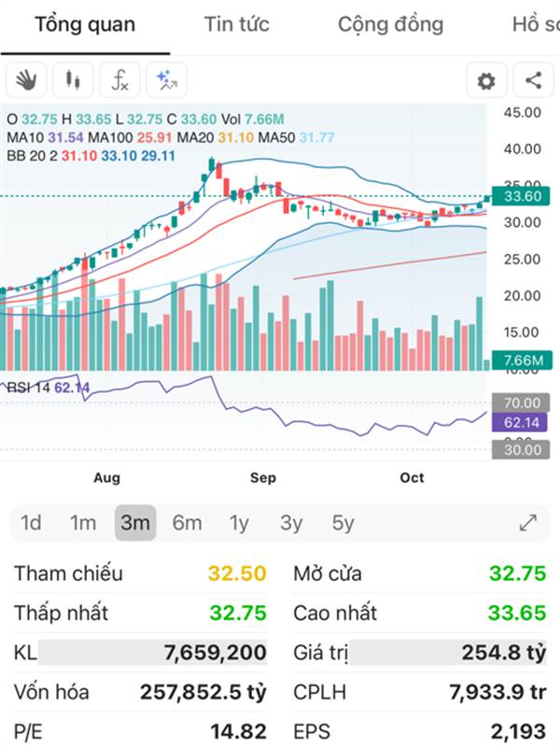Select the 1m timeframe
The width and height of the screenshot is (560, 747).
click(83, 523)
